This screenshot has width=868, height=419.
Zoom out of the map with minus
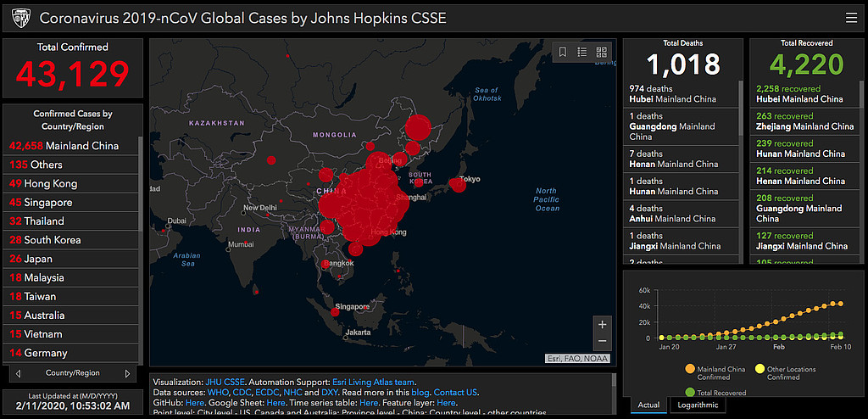point(603,341)
